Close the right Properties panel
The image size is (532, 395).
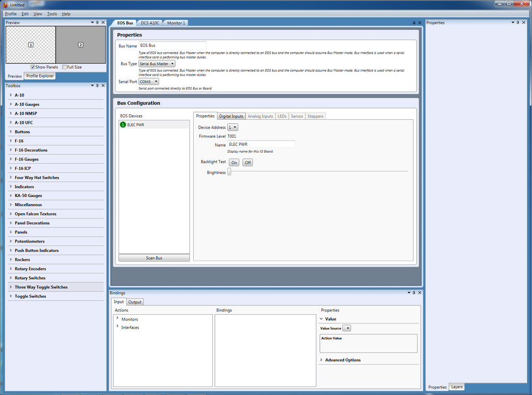coord(523,22)
